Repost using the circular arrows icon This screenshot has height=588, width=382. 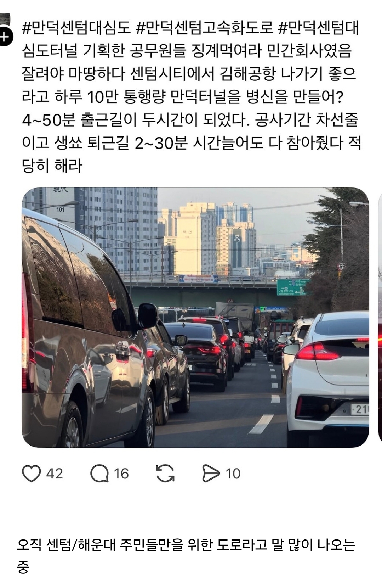[x=165, y=474]
